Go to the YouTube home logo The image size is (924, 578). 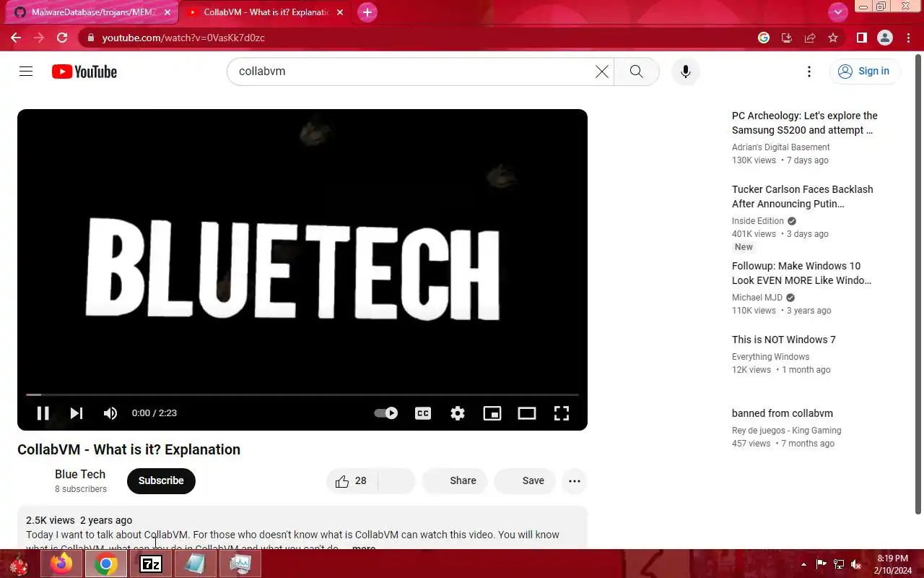tap(84, 72)
